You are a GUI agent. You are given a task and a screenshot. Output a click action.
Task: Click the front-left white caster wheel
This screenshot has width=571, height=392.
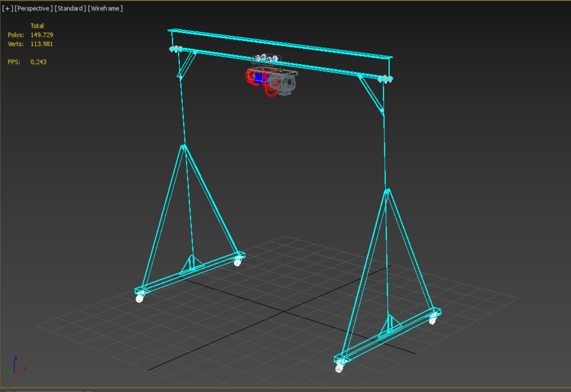(x=139, y=299)
